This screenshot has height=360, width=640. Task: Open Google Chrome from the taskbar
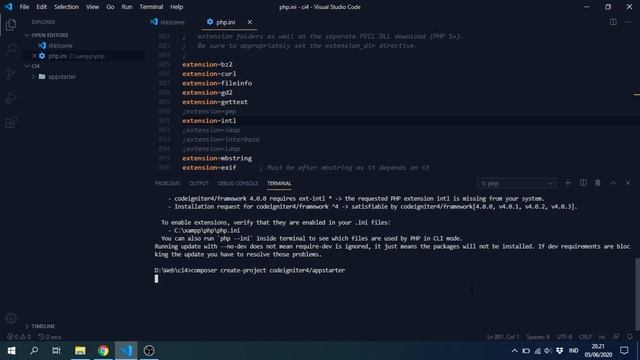click(103, 351)
